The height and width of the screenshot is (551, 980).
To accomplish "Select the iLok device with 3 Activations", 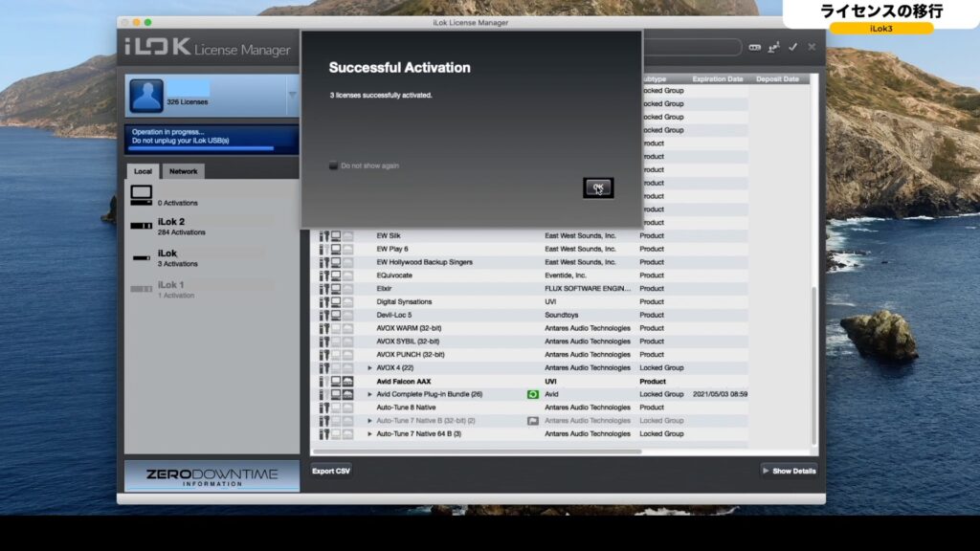I will click(212, 258).
